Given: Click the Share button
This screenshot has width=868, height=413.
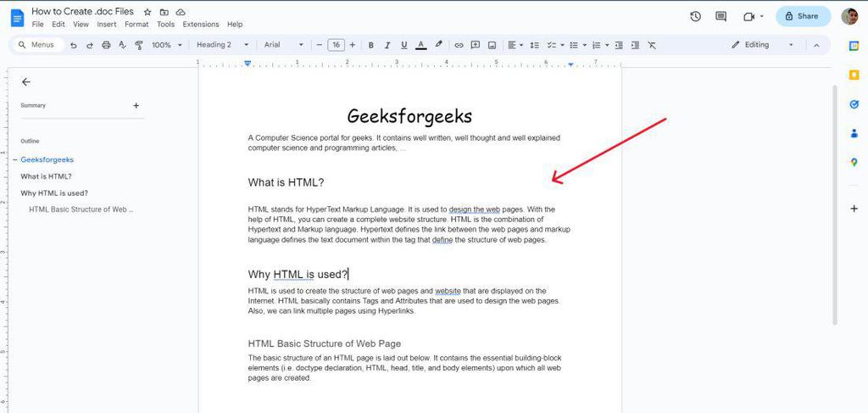Looking at the screenshot, I should (804, 17).
